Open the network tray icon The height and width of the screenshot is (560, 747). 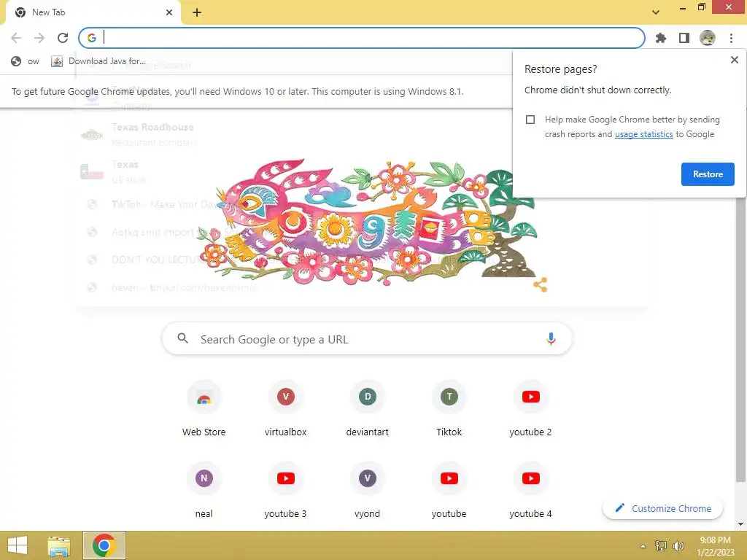[660, 545]
